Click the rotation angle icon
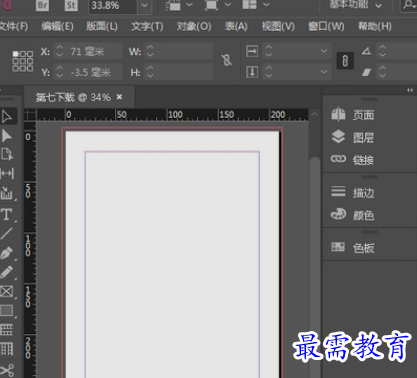The width and height of the screenshot is (417, 378). tap(366, 51)
